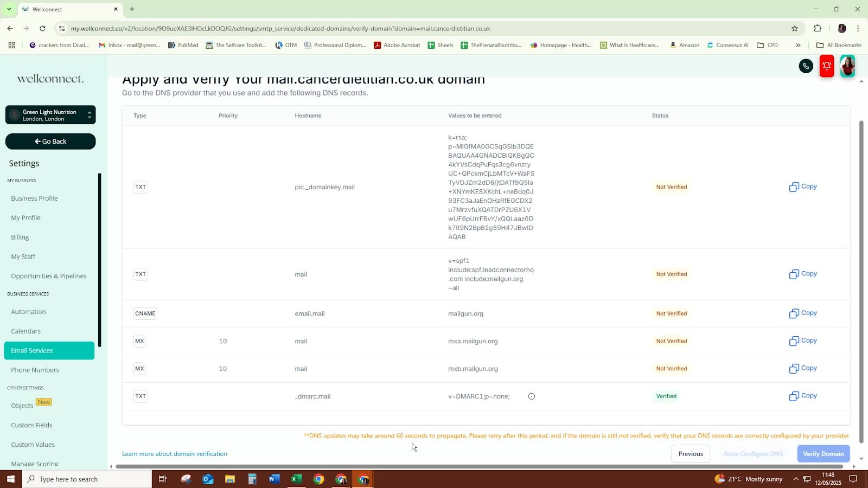
Task: Open Phone Numbers settings
Action: pos(35,370)
